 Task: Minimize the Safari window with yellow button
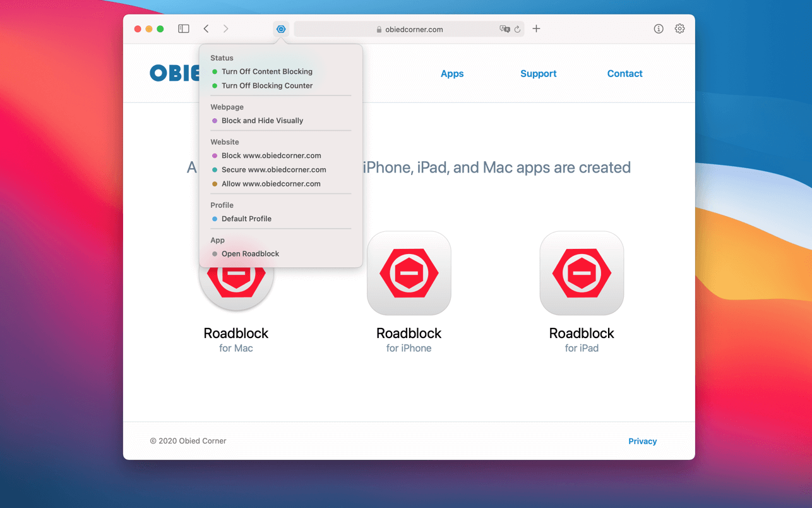(x=149, y=29)
